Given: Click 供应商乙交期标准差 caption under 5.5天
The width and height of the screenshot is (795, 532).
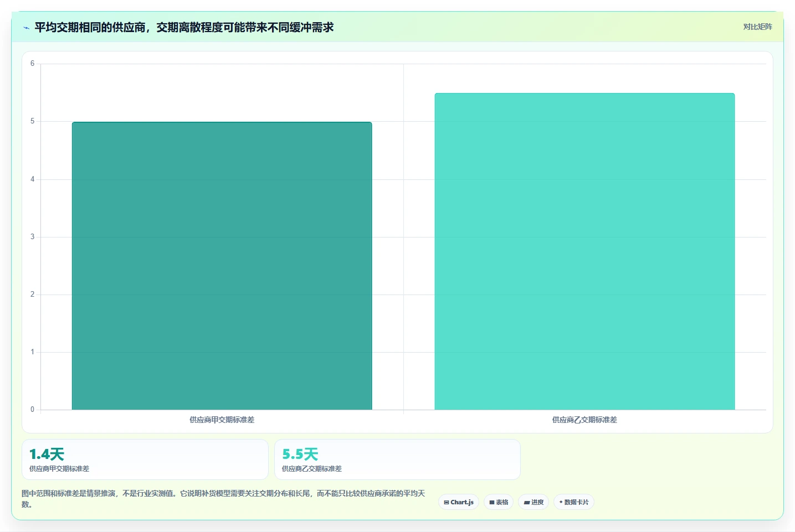Looking at the screenshot, I should (312, 469).
